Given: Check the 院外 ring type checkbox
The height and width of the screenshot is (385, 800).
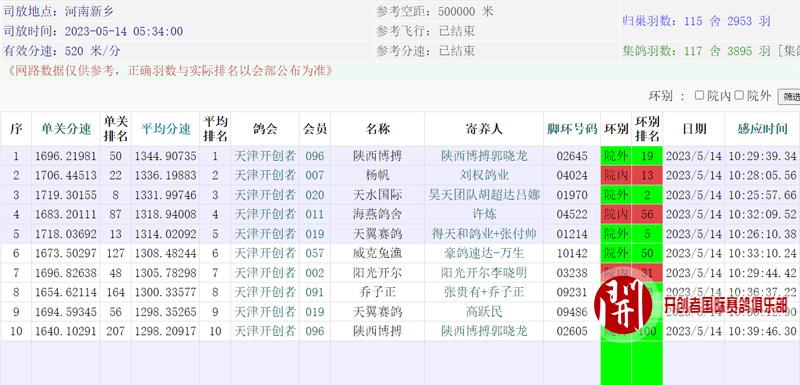Looking at the screenshot, I should tap(739, 95).
